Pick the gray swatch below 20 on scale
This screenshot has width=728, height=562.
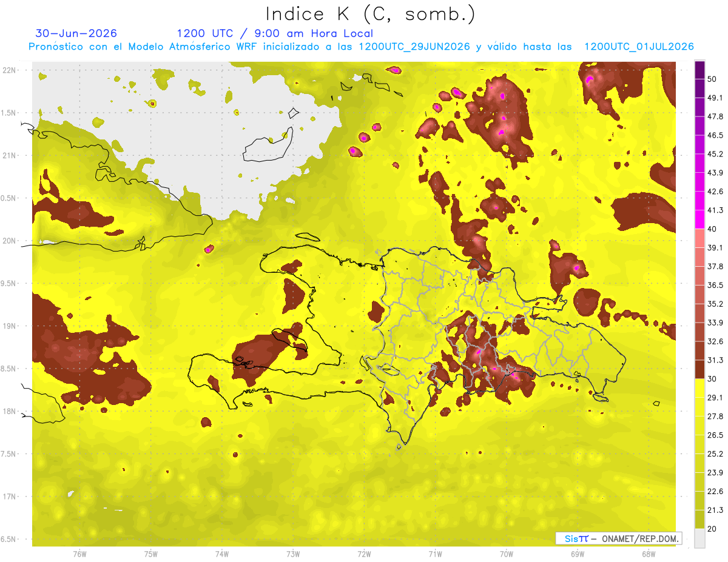click(699, 538)
